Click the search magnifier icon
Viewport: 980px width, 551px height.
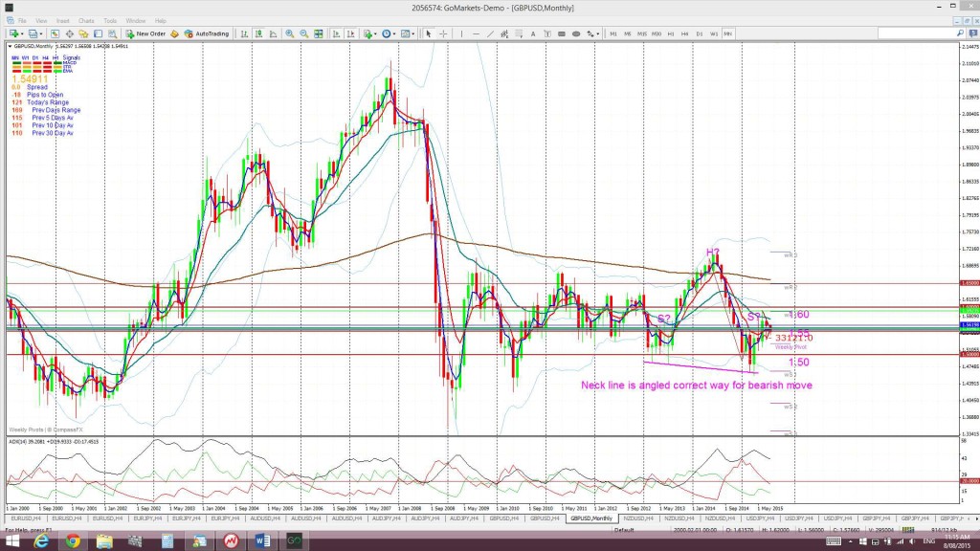961,33
